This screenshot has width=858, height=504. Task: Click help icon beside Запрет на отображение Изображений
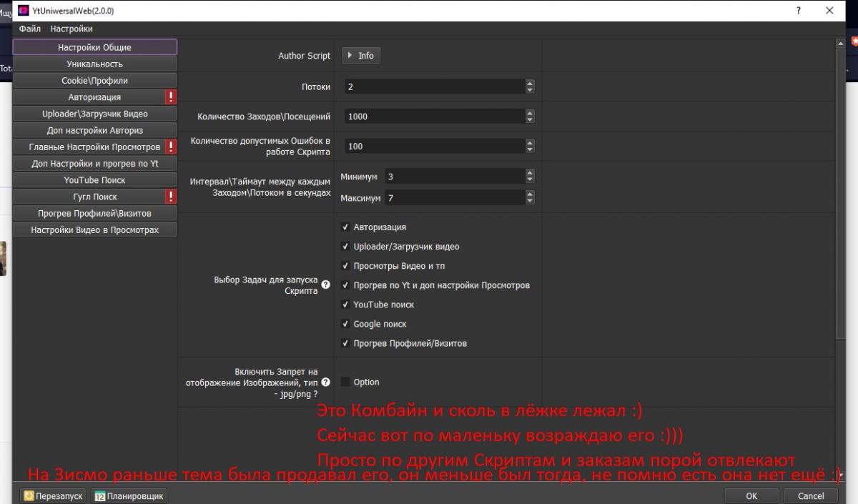point(326,382)
